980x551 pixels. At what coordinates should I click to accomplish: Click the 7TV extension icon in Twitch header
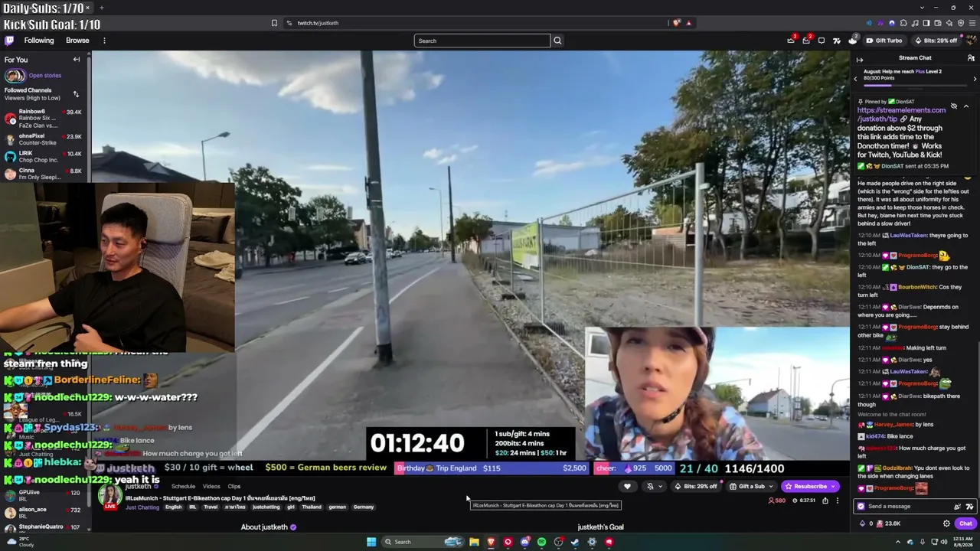837,41
